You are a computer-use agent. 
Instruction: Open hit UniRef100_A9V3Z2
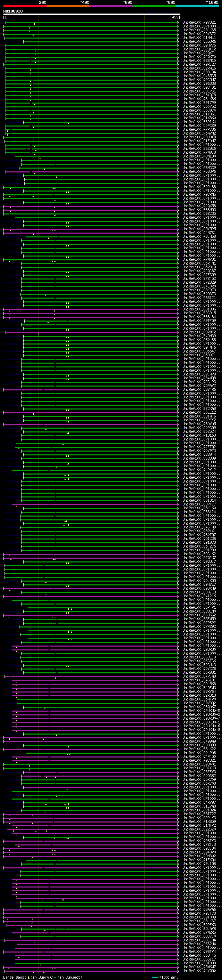point(199,34)
